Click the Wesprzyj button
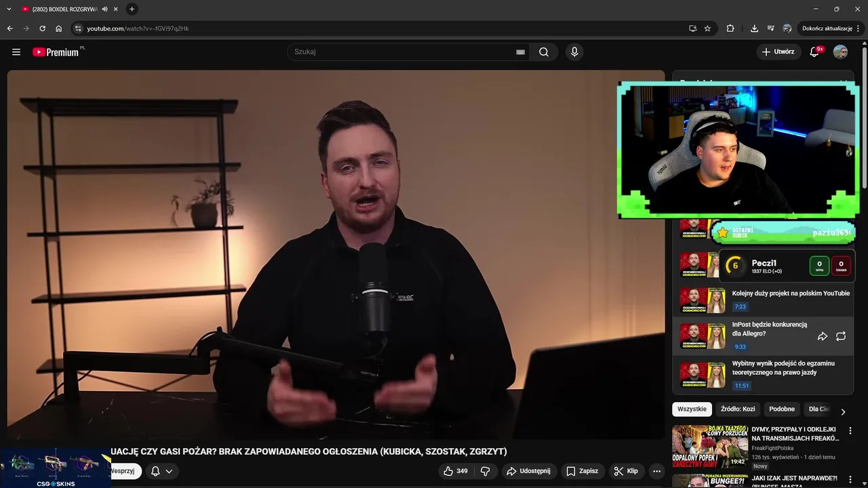Viewport: 868px width, 488px height. pos(125,471)
